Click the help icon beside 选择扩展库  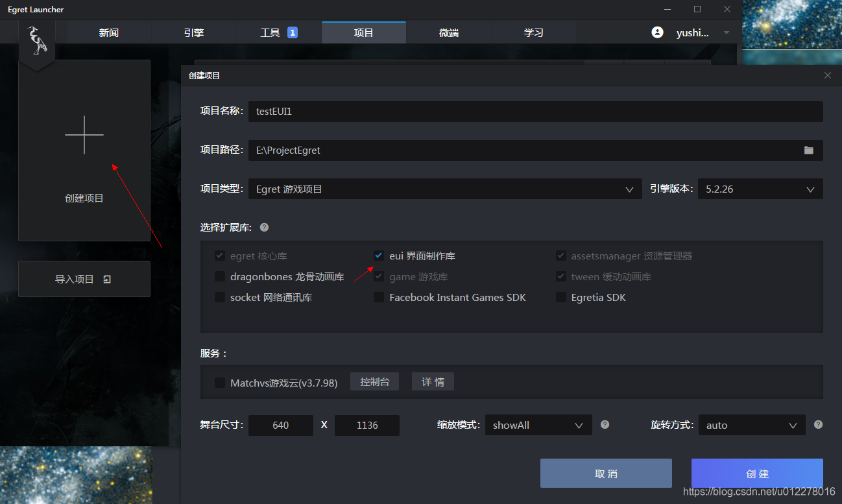[263, 227]
